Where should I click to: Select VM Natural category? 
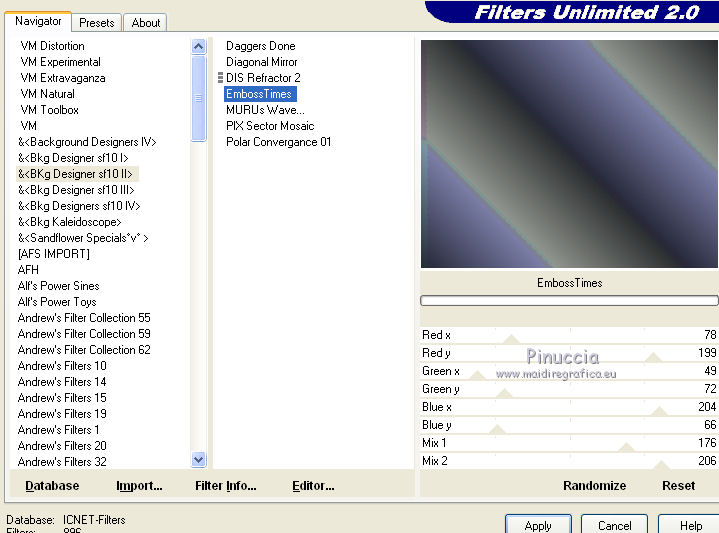tap(47, 94)
